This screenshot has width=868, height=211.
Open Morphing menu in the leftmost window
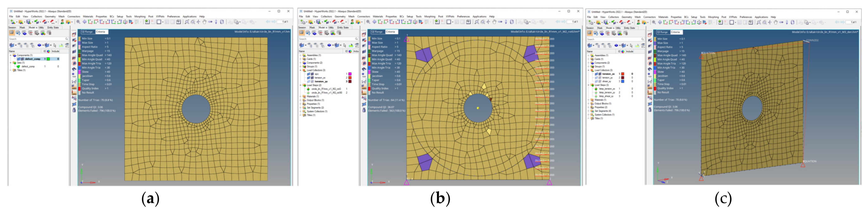[140, 16]
